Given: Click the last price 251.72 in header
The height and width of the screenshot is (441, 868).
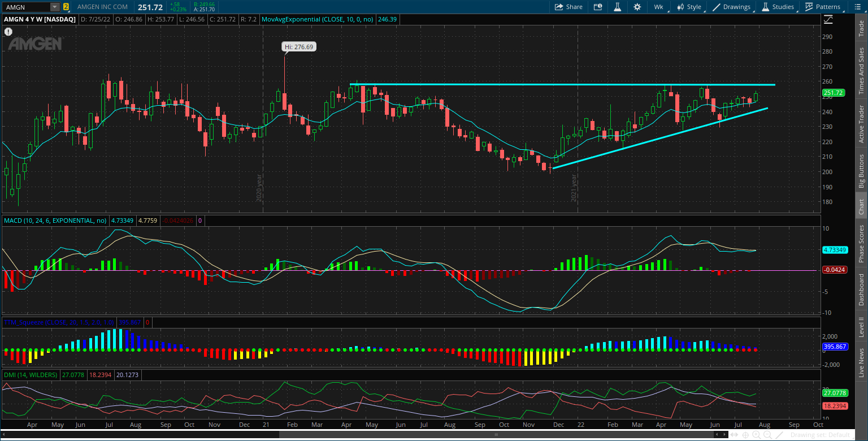Looking at the screenshot, I should click(150, 7).
